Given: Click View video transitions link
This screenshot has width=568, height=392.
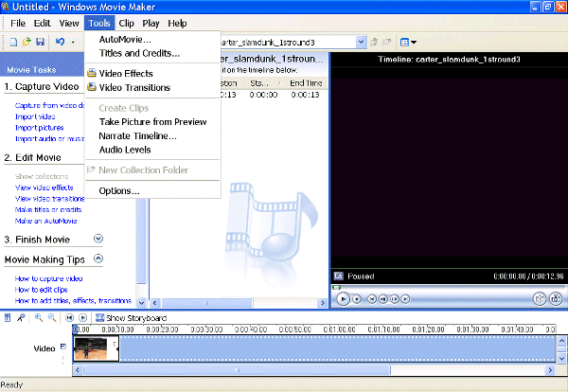Looking at the screenshot, I should tap(49, 199).
